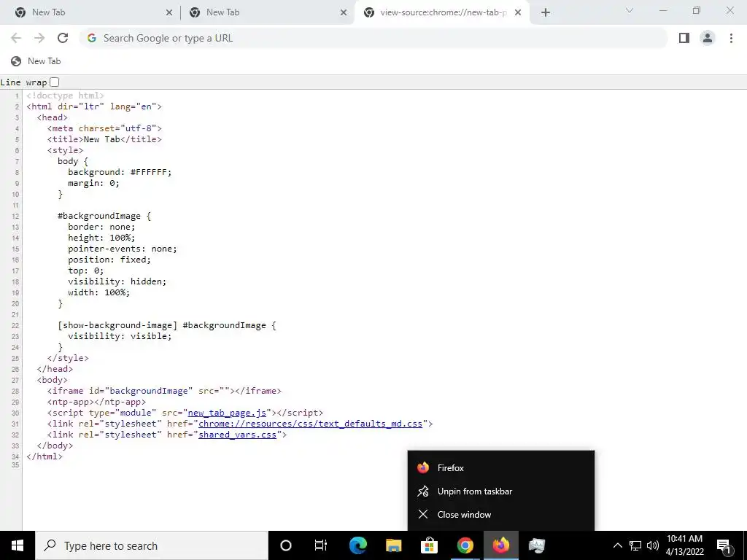The width and height of the screenshot is (747, 560).
Task: Open the text_defaults_md.css link
Action: click(310, 424)
